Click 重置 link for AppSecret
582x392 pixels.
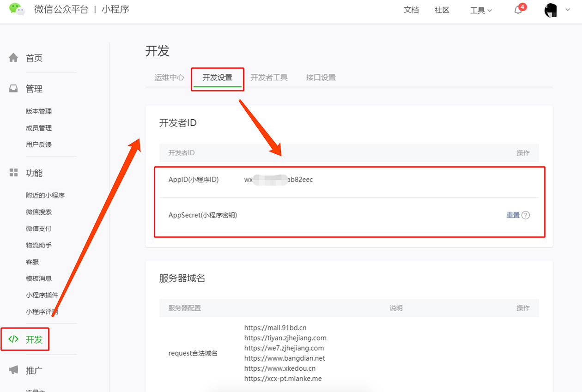click(x=513, y=215)
